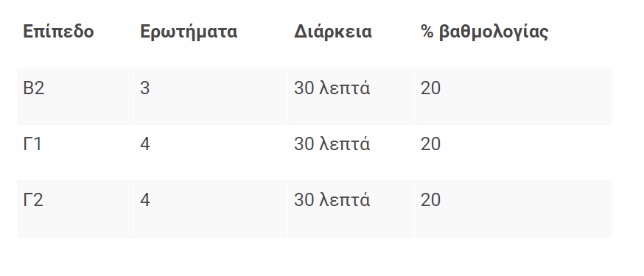Click the % symbol in the header
644x276 pixels.
tap(427, 32)
